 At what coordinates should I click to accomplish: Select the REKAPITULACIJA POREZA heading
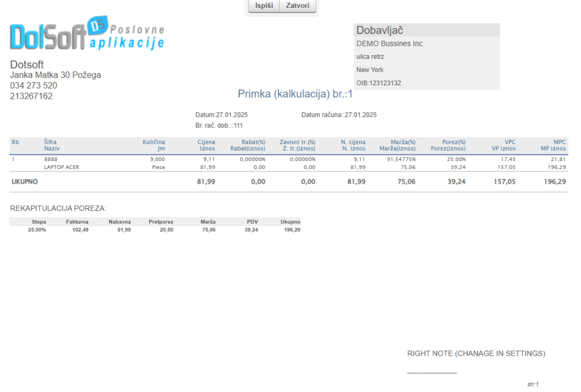[x=58, y=209]
